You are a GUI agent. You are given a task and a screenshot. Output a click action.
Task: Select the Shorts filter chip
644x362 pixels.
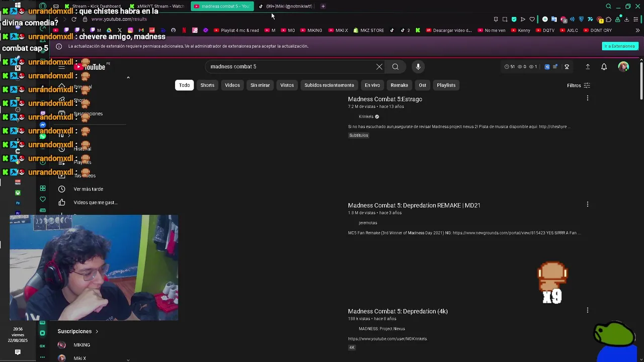pyautogui.click(x=207, y=85)
